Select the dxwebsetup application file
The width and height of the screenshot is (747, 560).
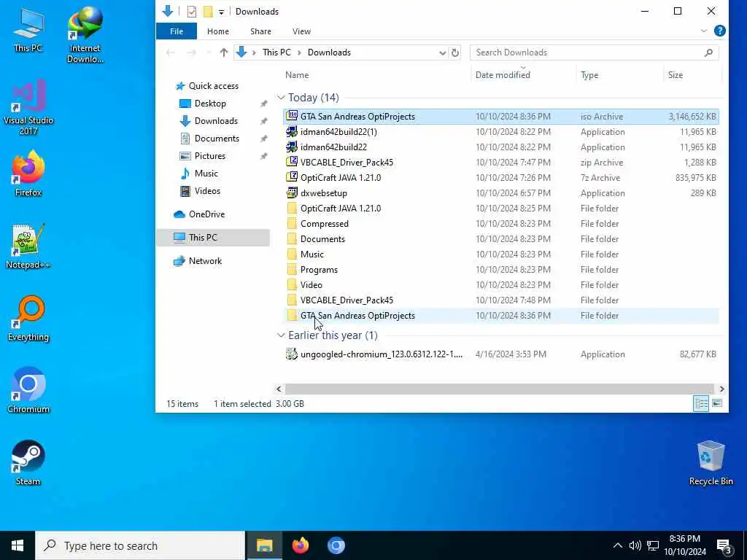click(500, 192)
